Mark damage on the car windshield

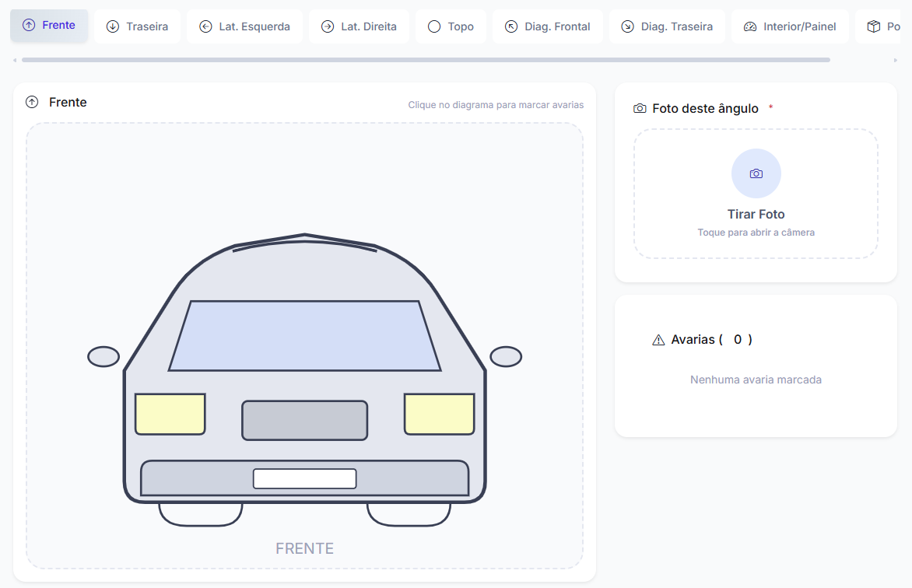pos(304,335)
